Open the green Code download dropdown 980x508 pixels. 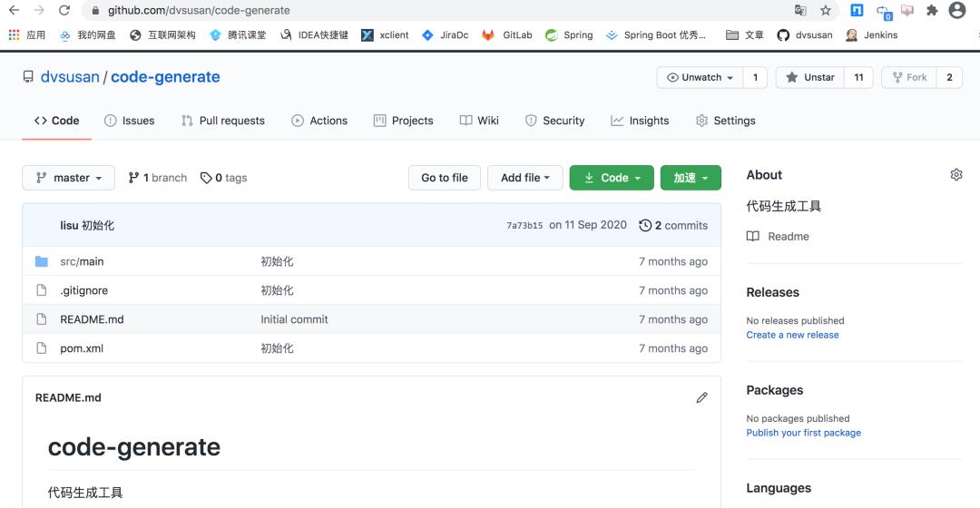pos(612,178)
